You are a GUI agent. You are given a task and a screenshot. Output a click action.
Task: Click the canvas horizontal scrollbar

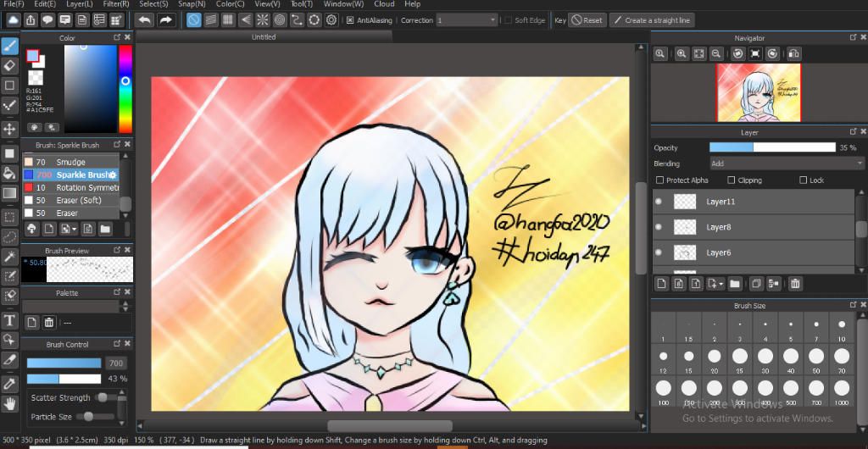(x=390, y=426)
